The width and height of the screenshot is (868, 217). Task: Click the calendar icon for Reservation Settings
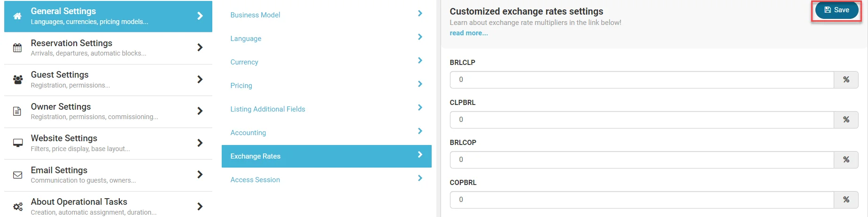pos(17,48)
